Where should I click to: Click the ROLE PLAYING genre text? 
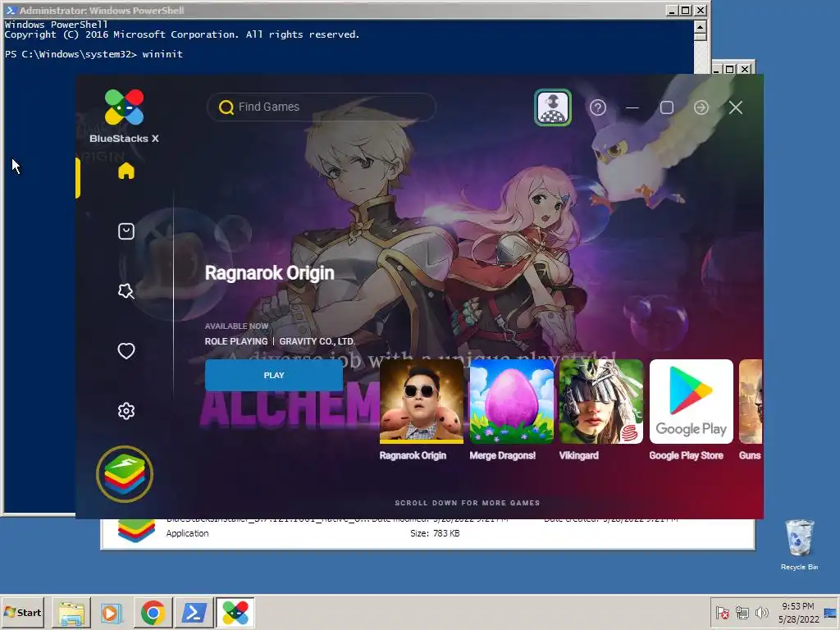pos(236,341)
